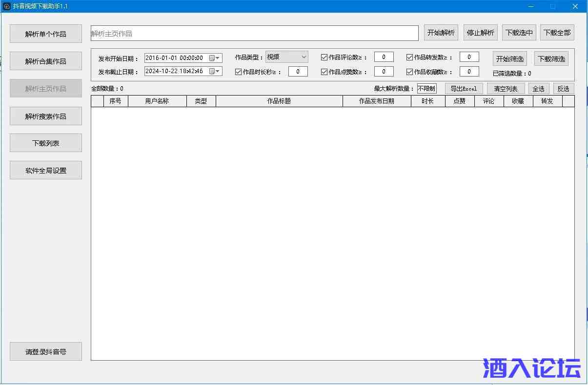Open 软件全局设置 settings
This screenshot has height=385, width=588.
pyautogui.click(x=46, y=171)
